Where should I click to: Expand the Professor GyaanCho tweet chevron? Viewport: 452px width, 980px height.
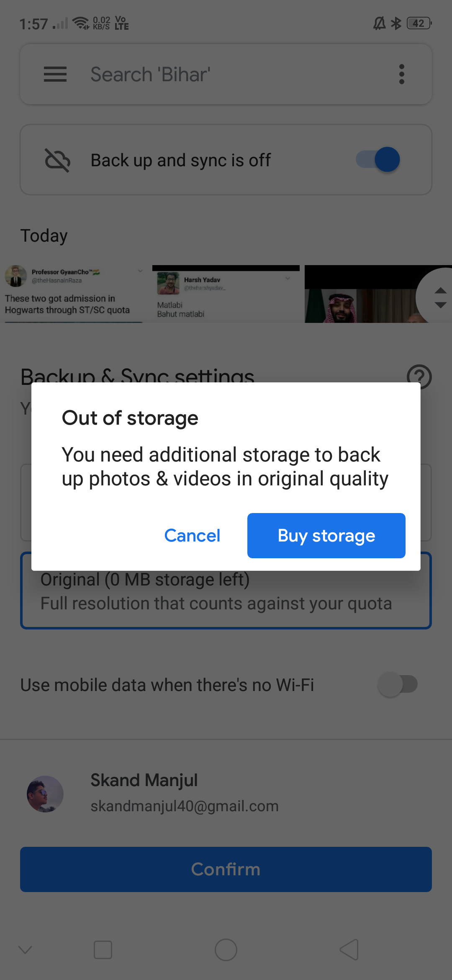pyautogui.click(x=140, y=271)
